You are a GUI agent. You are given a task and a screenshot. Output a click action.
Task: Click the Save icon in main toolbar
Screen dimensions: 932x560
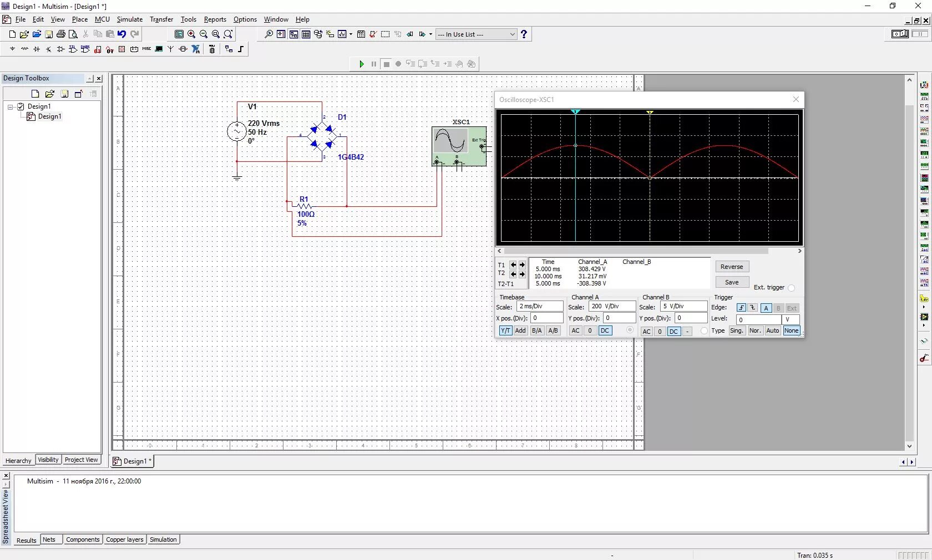click(x=49, y=34)
